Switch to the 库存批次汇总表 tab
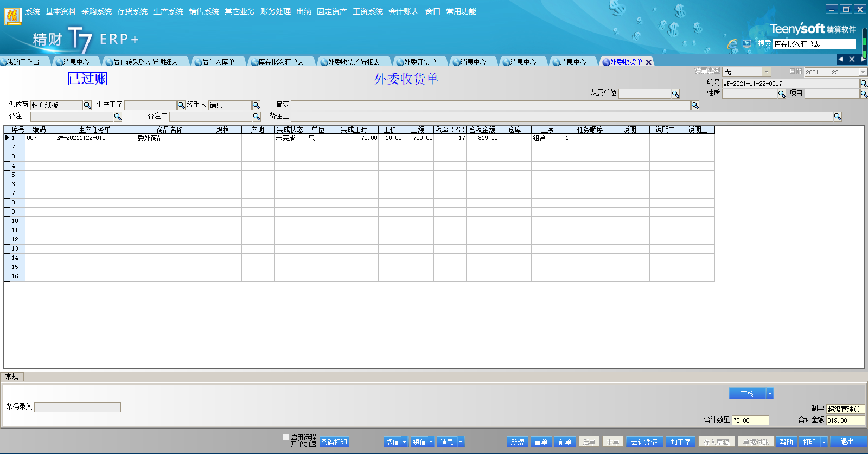The image size is (868, 454). (280, 62)
